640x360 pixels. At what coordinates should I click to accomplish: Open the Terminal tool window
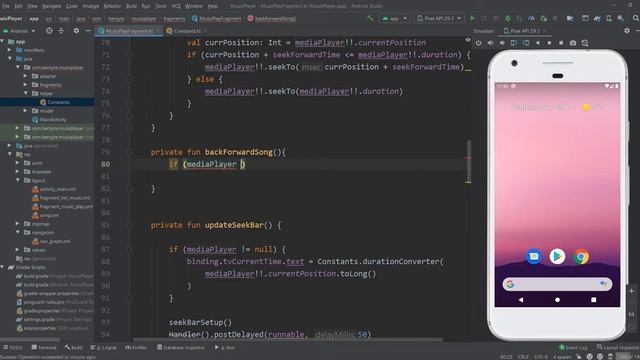[x=44, y=348]
